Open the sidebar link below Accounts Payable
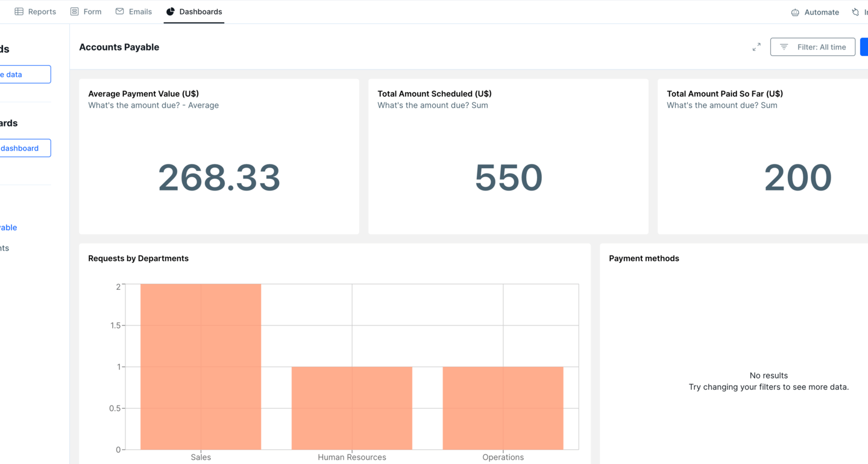This screenshot has height=464, width=868. tap(5, 248)
